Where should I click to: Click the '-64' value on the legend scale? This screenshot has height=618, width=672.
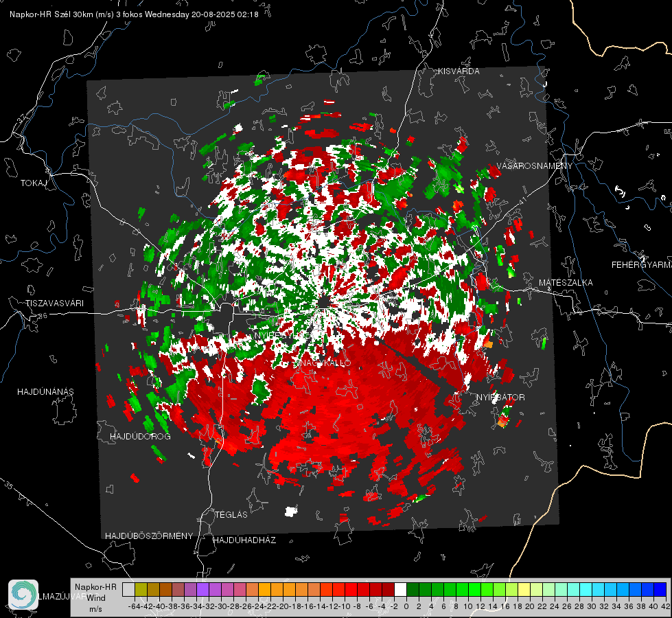tap(134, 606)
